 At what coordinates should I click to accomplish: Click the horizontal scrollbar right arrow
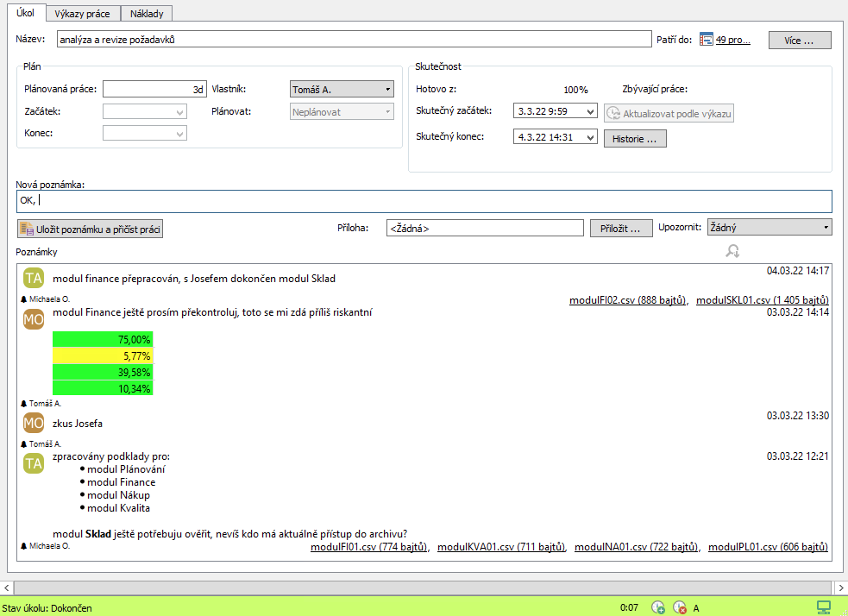[840, 588]
